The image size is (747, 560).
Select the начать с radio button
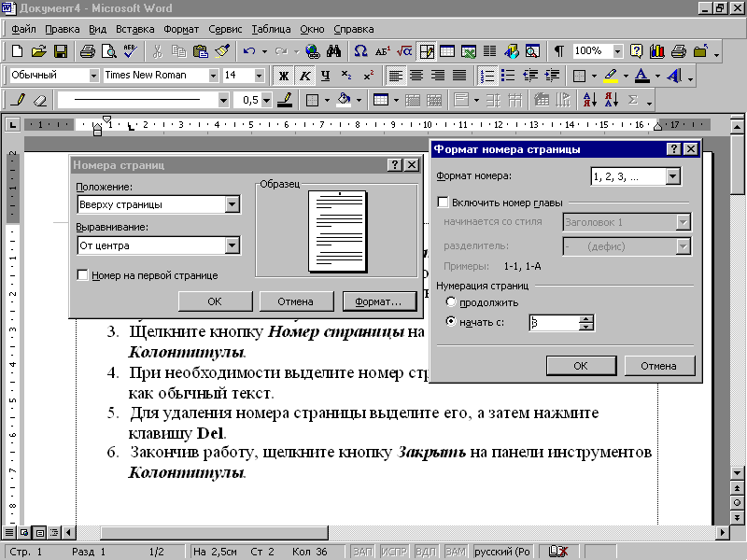pyautogui.click(x=450, y=321)
